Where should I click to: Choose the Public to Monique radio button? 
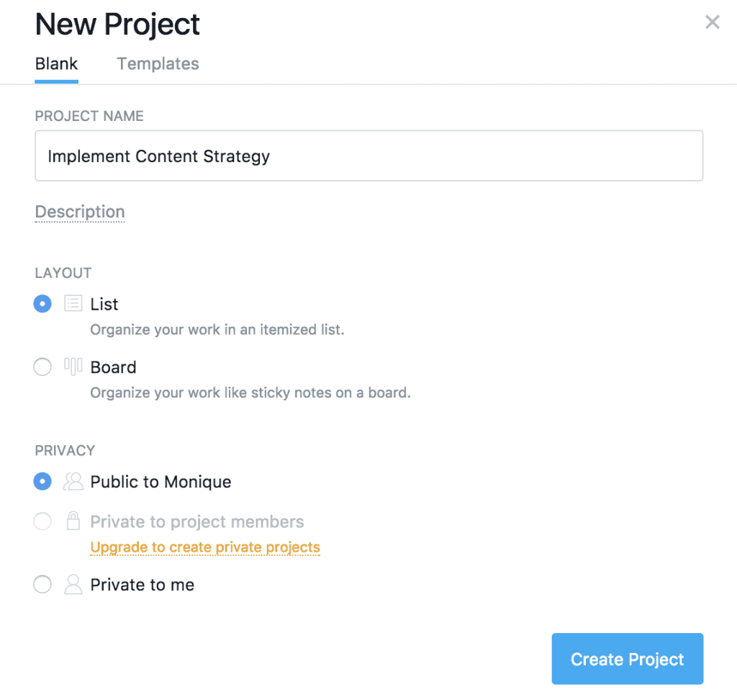[42, 481]
